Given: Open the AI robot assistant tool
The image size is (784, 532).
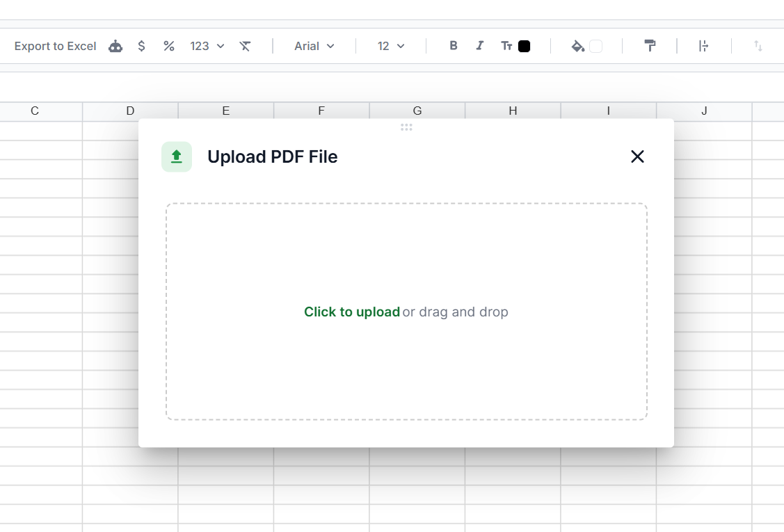Looking at the screenshot, I should click(115, 46).
